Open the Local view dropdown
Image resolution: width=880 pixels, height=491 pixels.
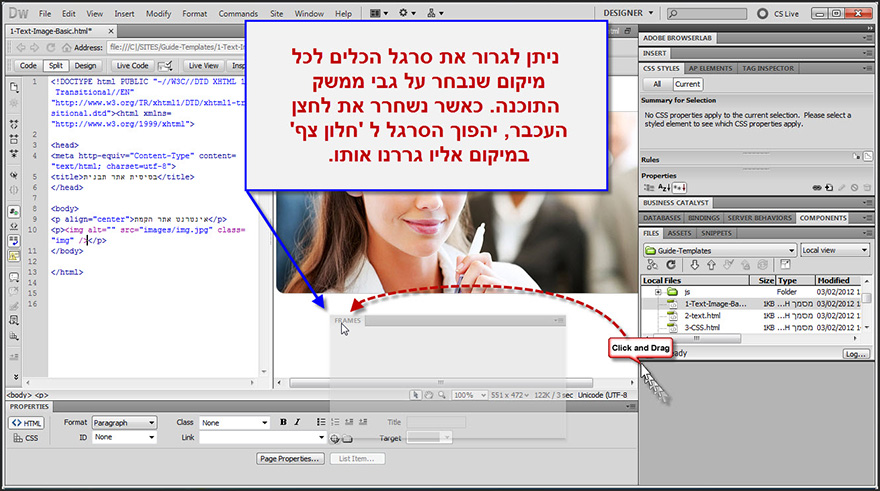click(x=835, y=250)
